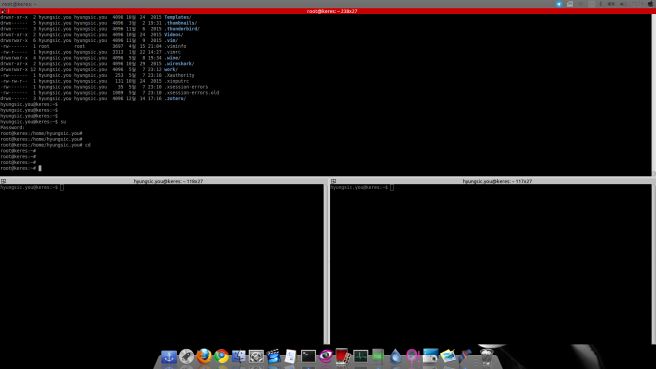Click the line with the su command
The width and height of the screenshot is (656, 369).
coord(33,122)
